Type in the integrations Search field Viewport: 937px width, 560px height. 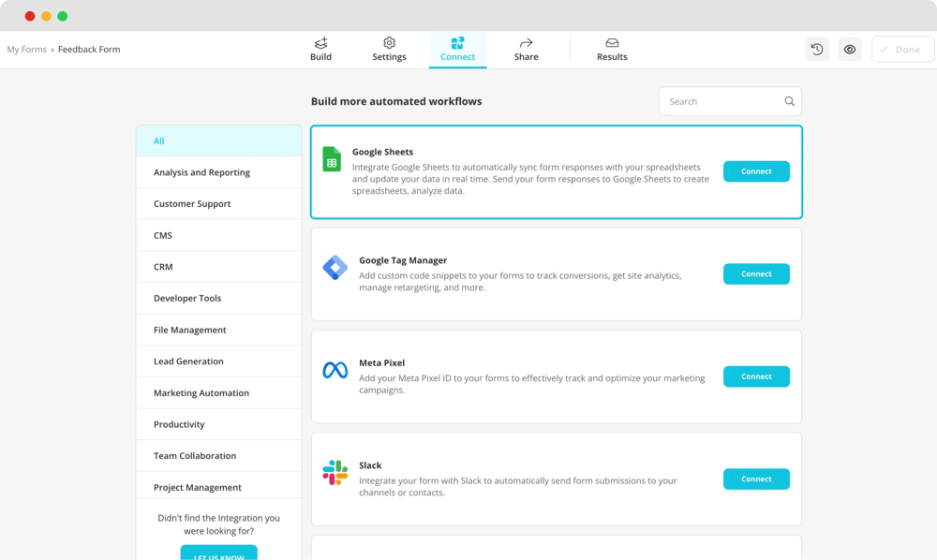(x=721, y=101)
